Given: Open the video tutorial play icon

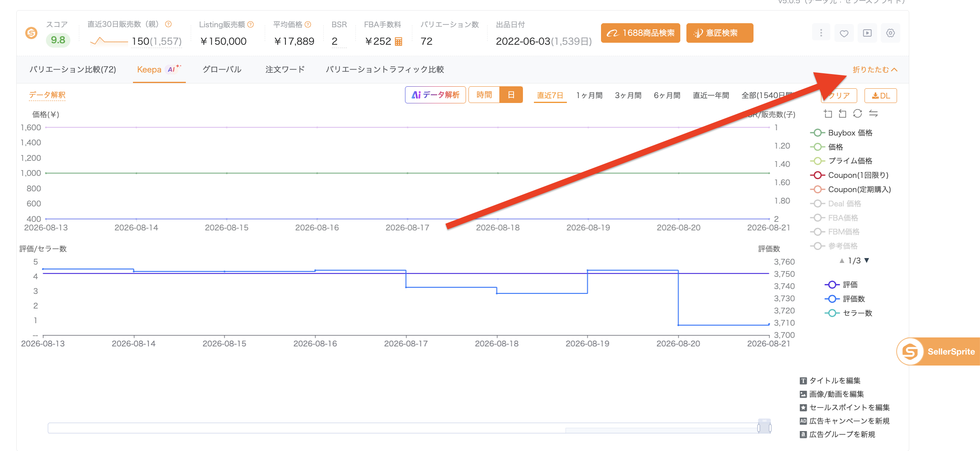Looking at the screenshot, I should click(x=867, y=33).
